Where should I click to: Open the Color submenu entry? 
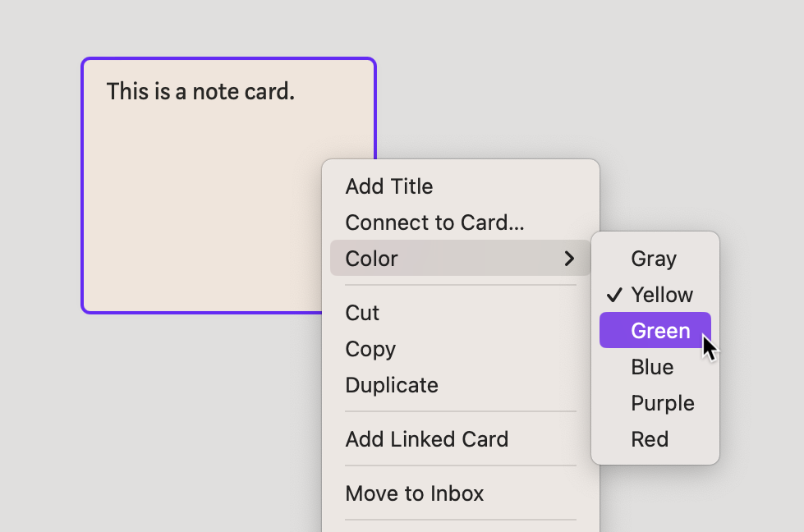click(x=461, y=259)
